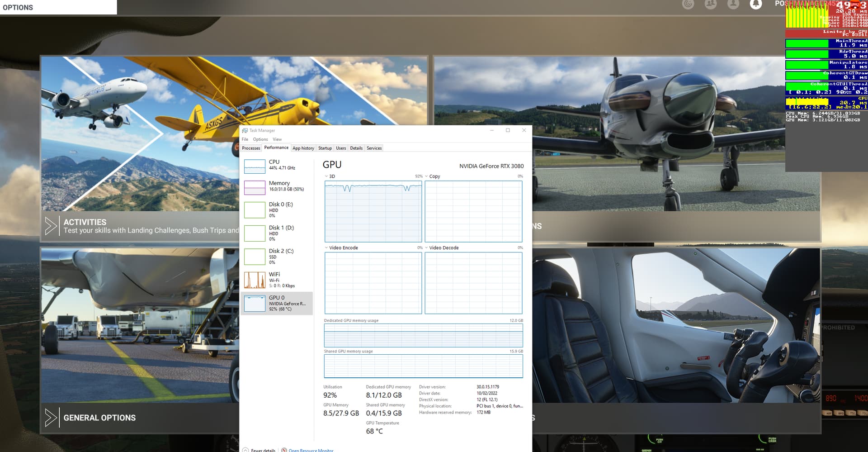Click the NVIDIA GeForce RTX 3080 heading

pyautogui.click(x=491, y=166)
